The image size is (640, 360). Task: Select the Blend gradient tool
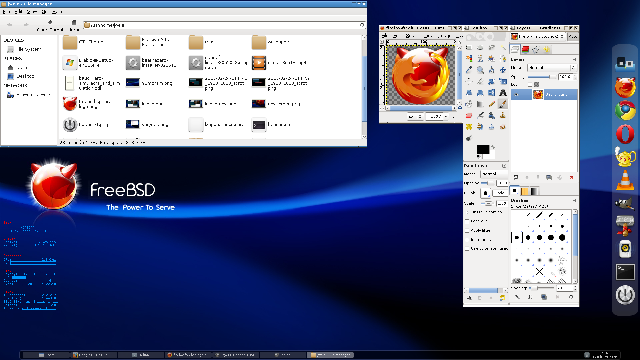480,104
